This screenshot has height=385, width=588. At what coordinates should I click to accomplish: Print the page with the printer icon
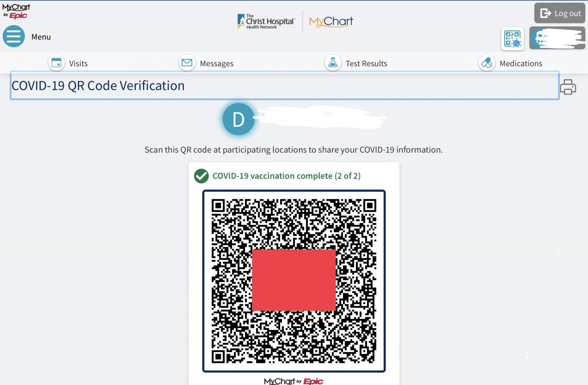[x=568, y=87]
